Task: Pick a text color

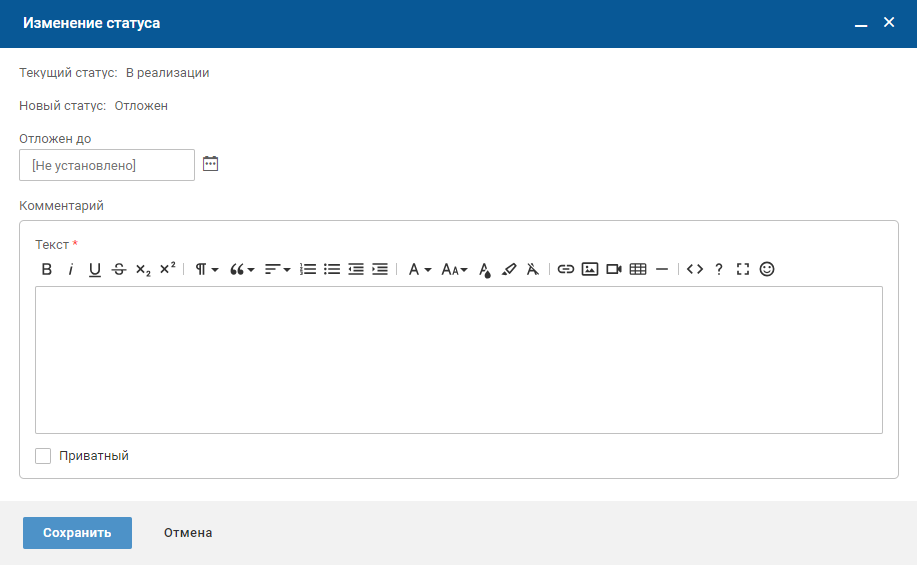Action: (x=485, y=269)
